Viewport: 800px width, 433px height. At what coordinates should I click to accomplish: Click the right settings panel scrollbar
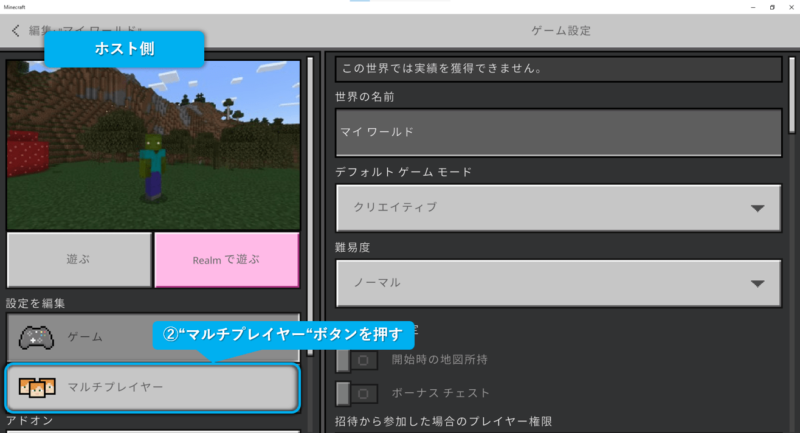tap(792, 95)
